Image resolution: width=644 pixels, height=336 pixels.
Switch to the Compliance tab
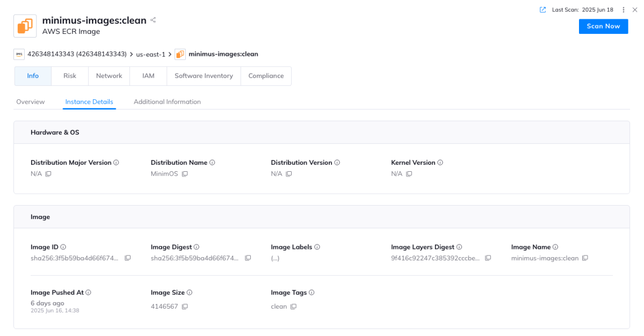click(x=266, y=76)
